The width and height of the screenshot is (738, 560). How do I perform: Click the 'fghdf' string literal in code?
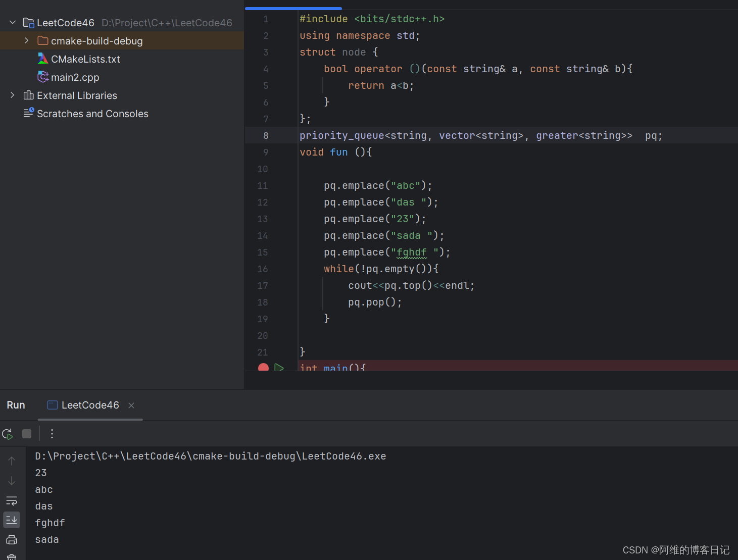(418, 252)
